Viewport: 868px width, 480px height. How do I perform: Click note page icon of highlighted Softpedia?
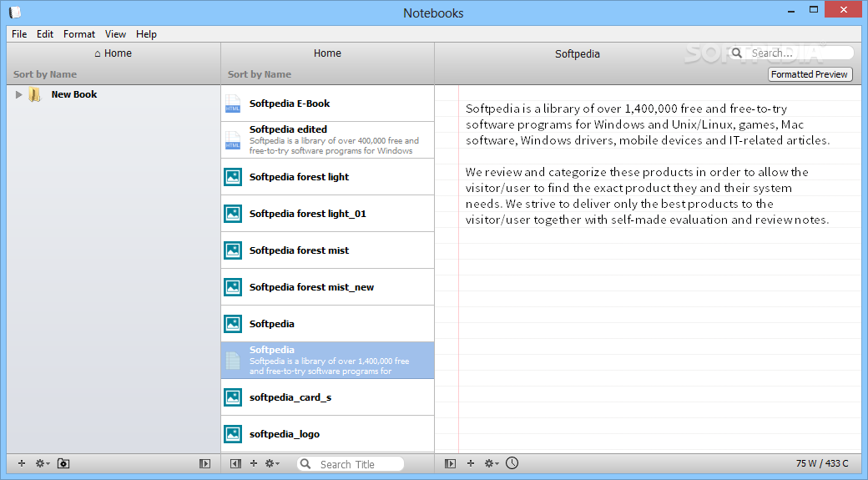(x=233, y=361)
